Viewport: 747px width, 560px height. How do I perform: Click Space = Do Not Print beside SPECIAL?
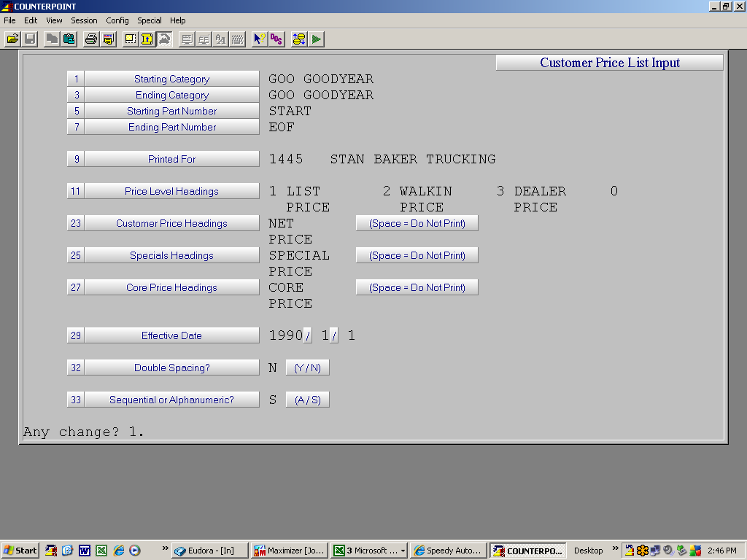click(x=417, y=255)
